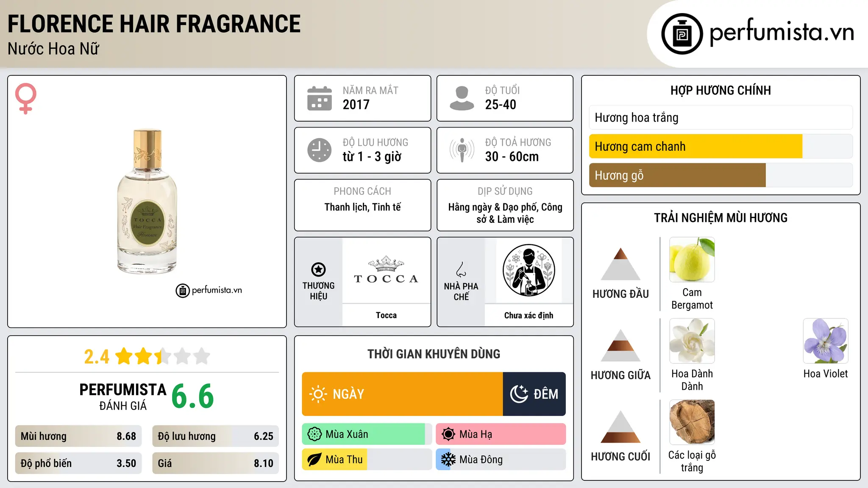Click the FLORENCE HAIR FRAGRANCE title
Image resolution: width=868 pixels, height=488 pixels.
coord(154,24)
